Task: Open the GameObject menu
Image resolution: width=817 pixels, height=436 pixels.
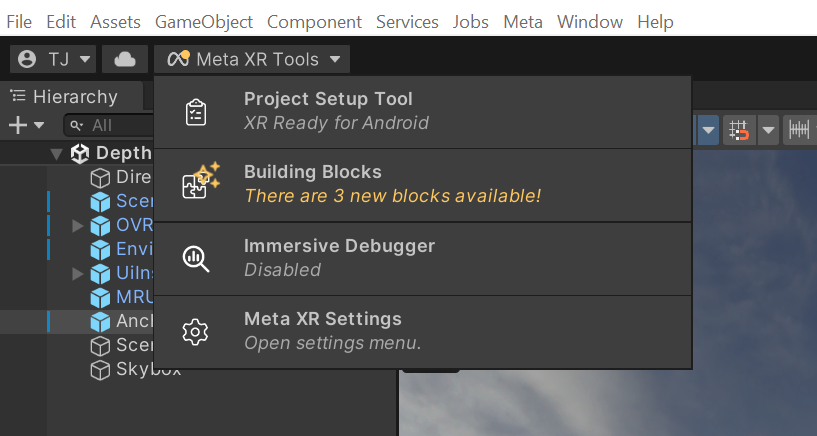Action: click(204, 21)
